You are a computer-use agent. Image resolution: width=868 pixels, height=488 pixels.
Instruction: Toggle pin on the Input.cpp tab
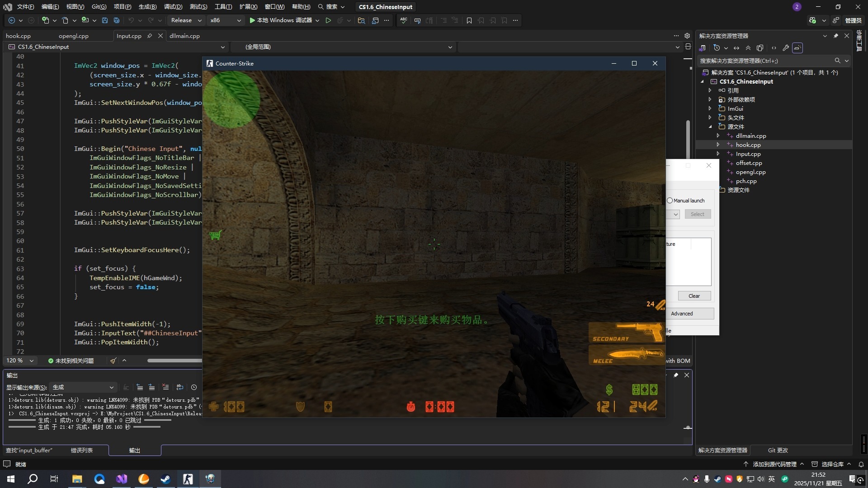[x=150, y=36]
